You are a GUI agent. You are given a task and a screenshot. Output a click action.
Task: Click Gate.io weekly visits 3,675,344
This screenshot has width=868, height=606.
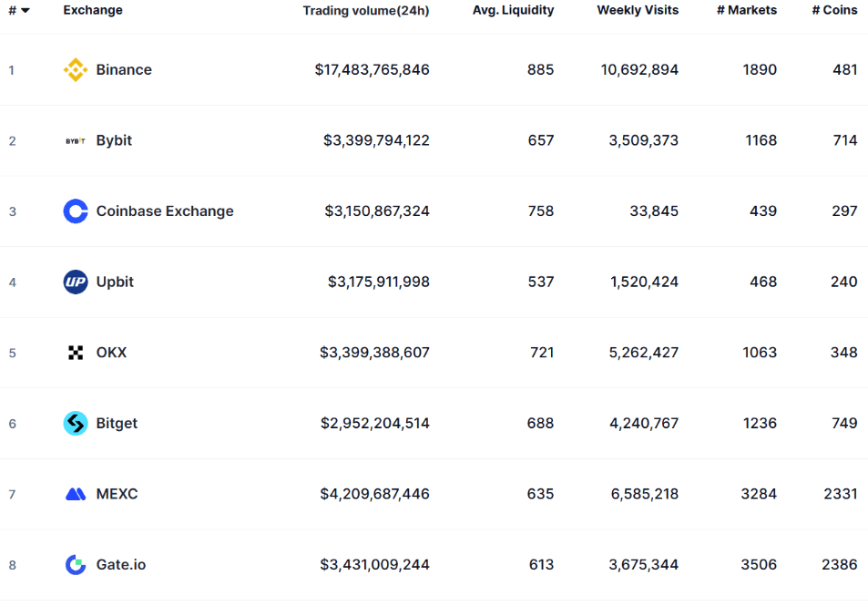pos(644,564)
